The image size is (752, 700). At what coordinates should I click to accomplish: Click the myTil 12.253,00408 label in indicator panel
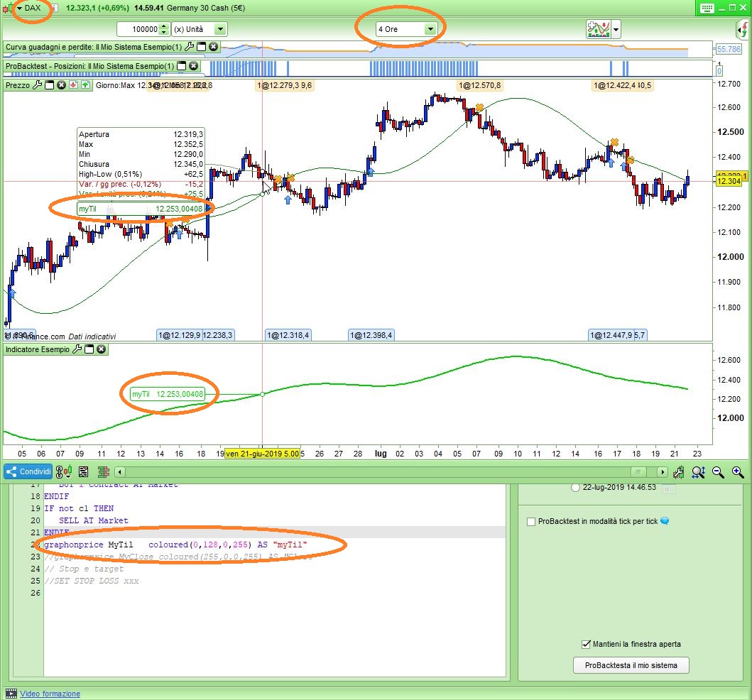point(168,394)
